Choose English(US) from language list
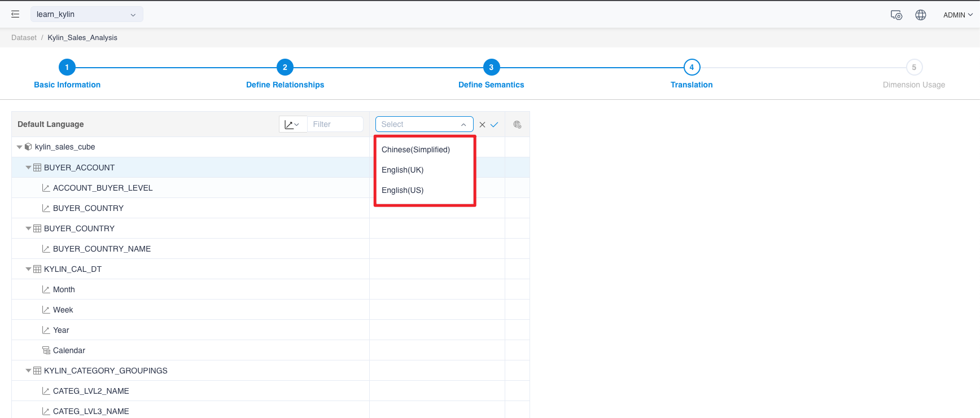This screenshot has width=980, height=418. click(403, 190)
